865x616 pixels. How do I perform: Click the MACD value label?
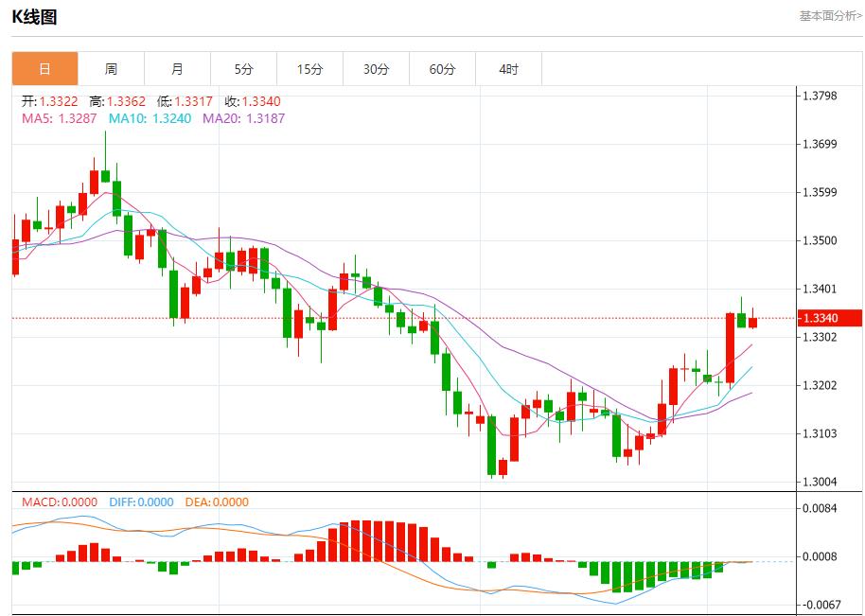[x=60, y=502]
